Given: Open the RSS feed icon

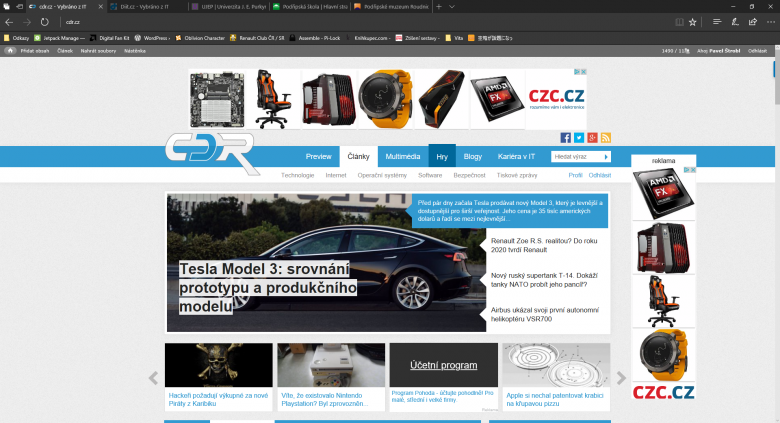Looking at the screenshot, I should [x=605, y=138].
